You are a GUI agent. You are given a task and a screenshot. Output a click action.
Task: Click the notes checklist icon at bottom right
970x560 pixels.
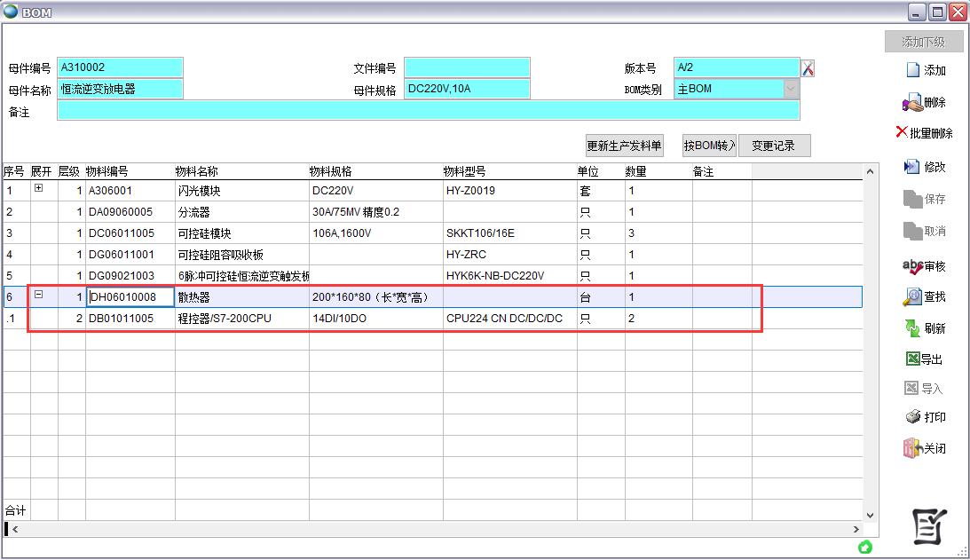coord(930,526)
